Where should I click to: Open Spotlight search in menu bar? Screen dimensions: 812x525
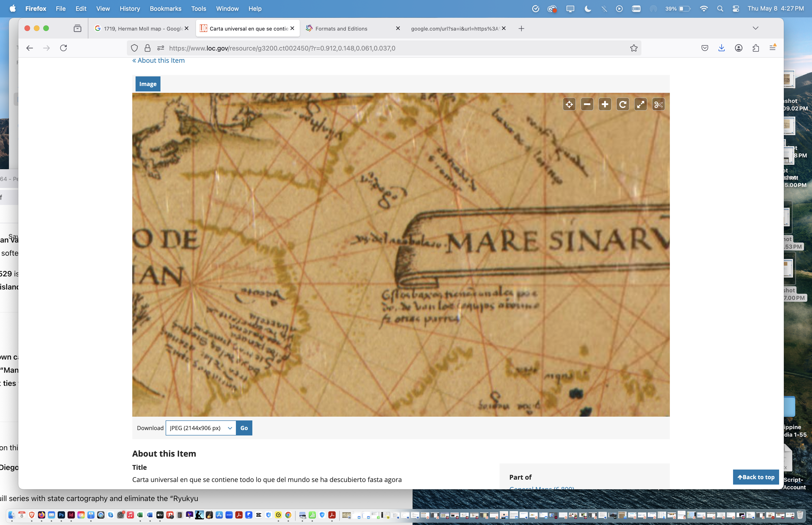pos(720,8)
